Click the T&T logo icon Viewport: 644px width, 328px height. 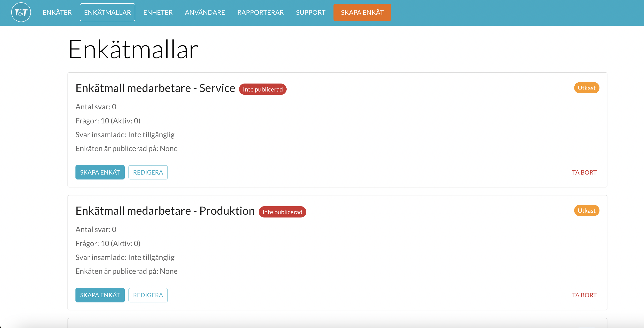pyautogui.click(x=21, y=12)
